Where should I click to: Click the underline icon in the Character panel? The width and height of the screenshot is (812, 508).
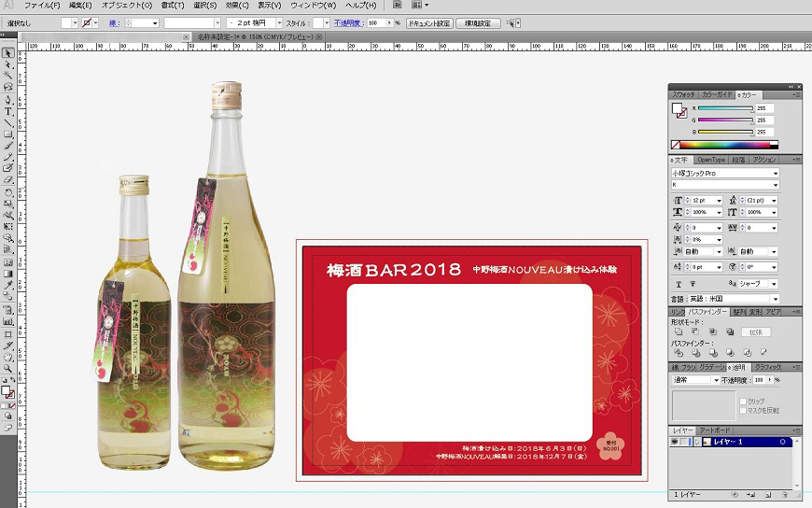click(x=679, y=284)
